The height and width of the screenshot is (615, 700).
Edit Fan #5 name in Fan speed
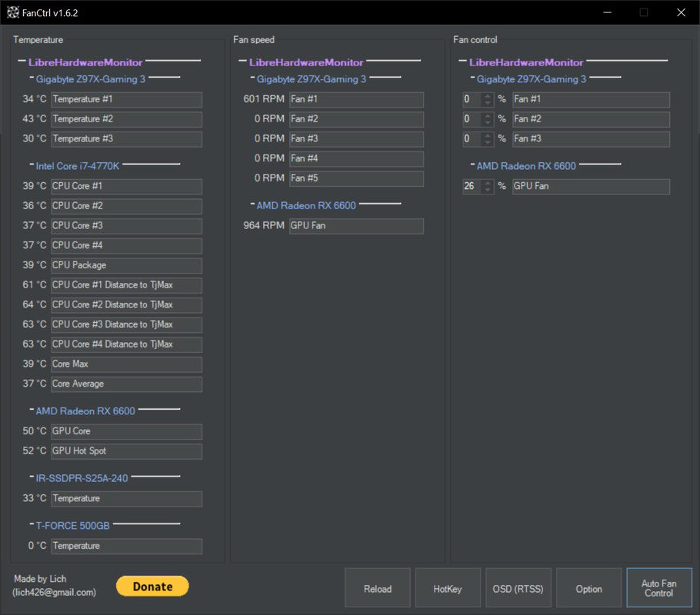(356, 178)
